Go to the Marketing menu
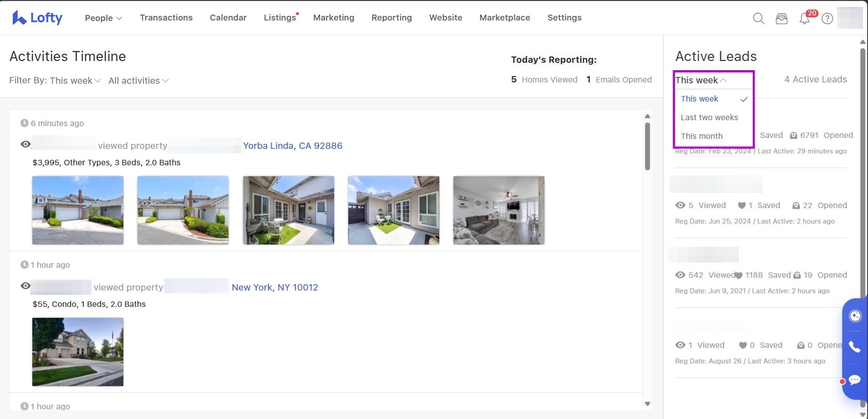 point(334,18)
